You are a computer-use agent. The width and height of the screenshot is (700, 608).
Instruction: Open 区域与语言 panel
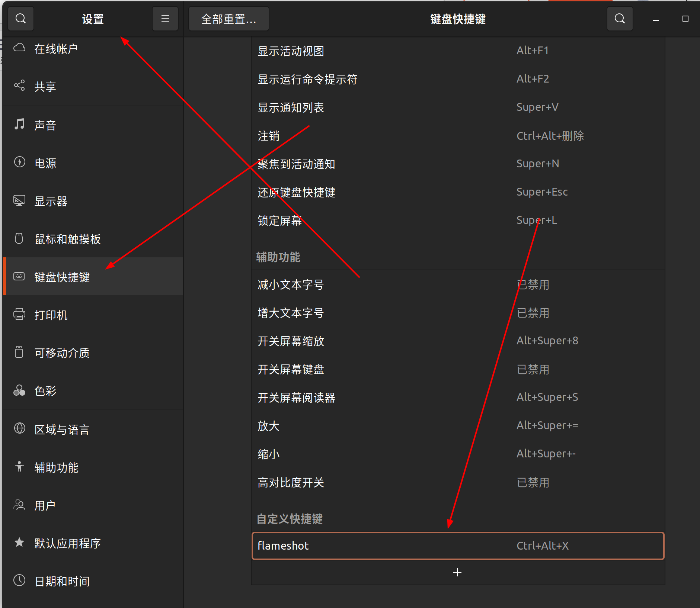(x=93, y=430)
